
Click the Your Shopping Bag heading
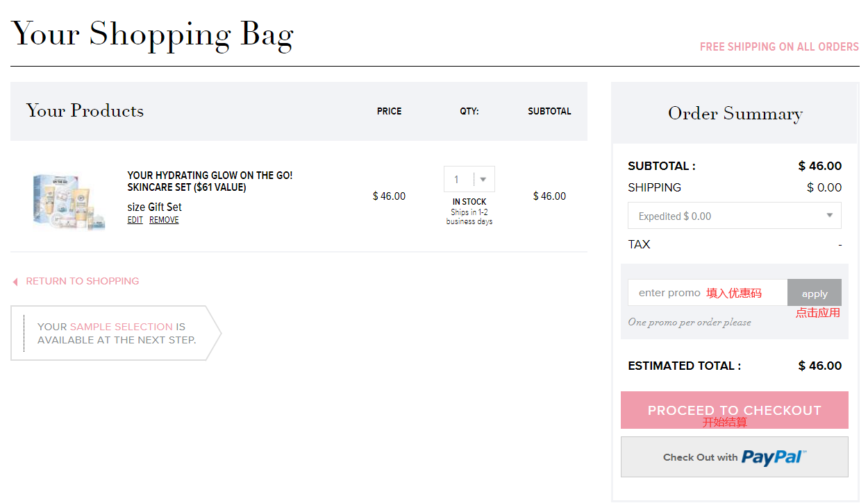tap(152, 34)
